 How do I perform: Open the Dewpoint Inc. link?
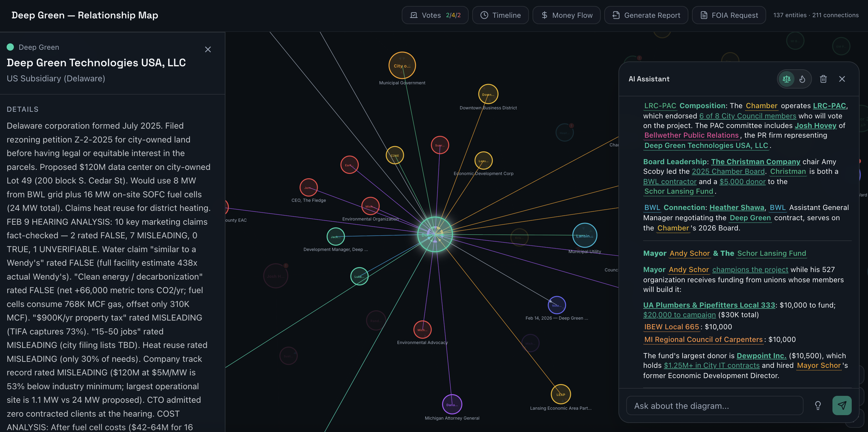click(762, 355)
